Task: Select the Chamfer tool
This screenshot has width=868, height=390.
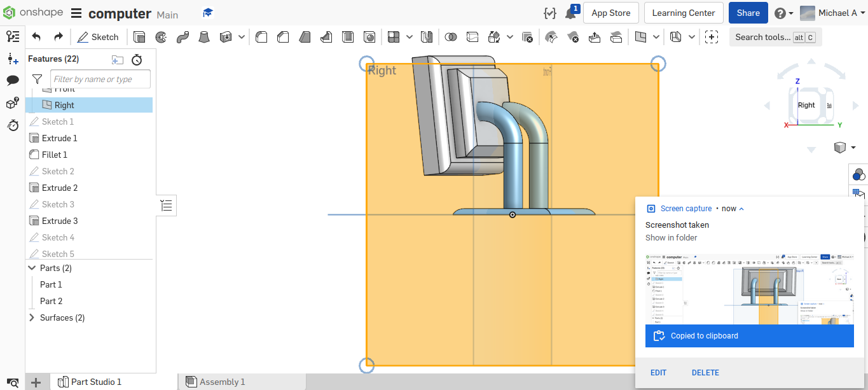Action: pyautogui.click(x=283, y=37)
